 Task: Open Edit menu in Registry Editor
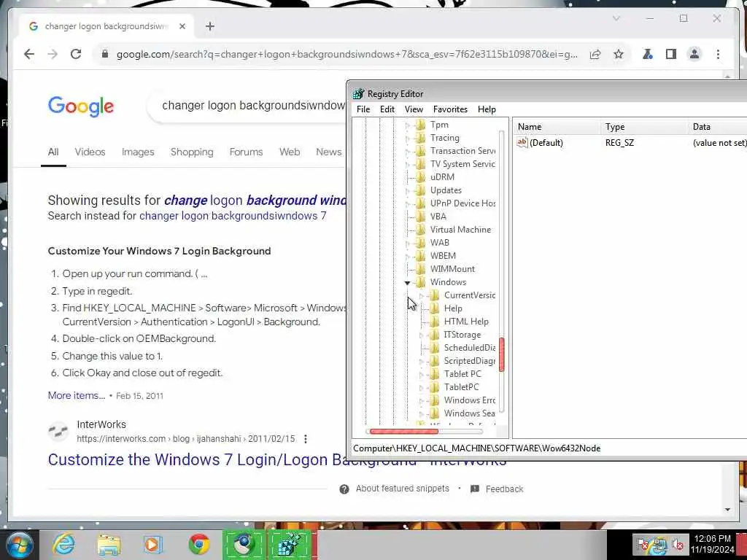[x=387, y=109]
